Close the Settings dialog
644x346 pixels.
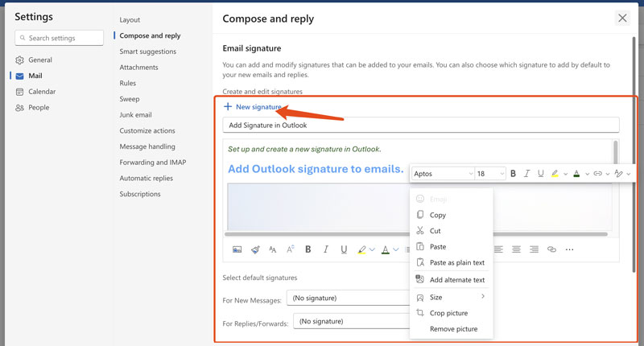622,18
